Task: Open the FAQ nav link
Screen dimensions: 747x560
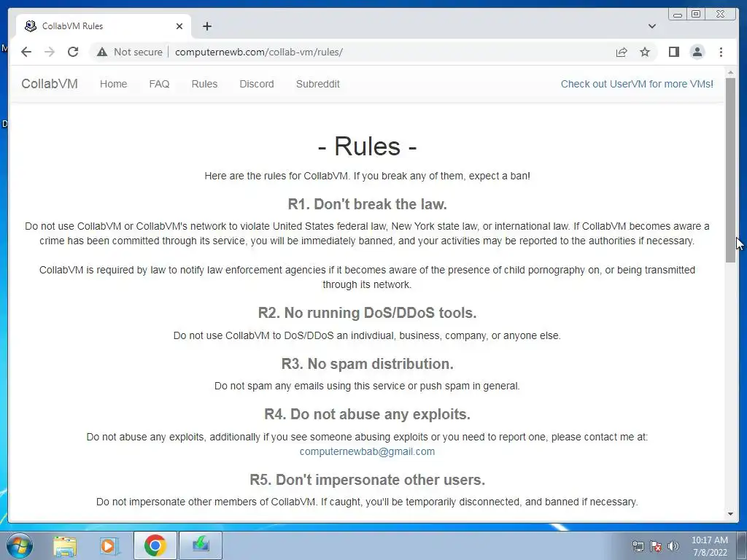Action: tap(159, 84)
